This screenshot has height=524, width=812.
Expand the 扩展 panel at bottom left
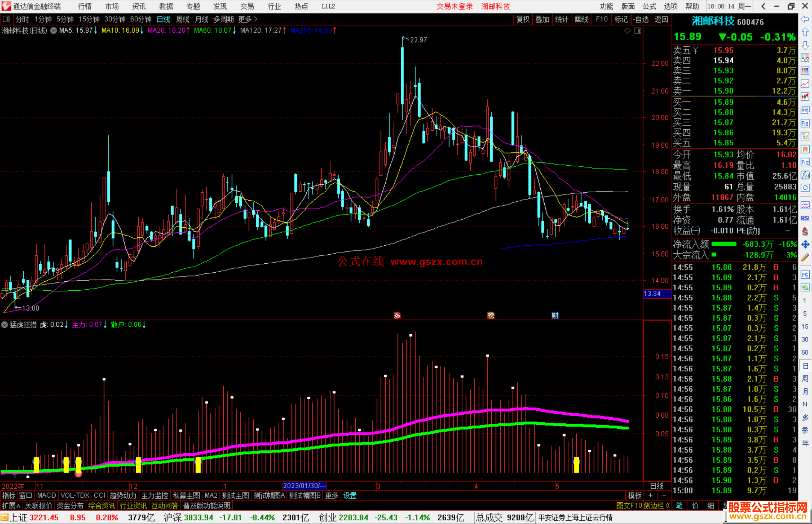(11, 506)
